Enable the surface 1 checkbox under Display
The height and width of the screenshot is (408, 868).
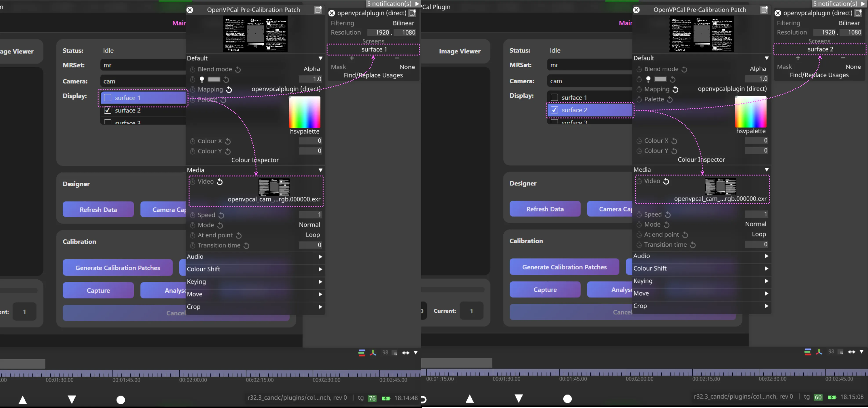(107, 98)
